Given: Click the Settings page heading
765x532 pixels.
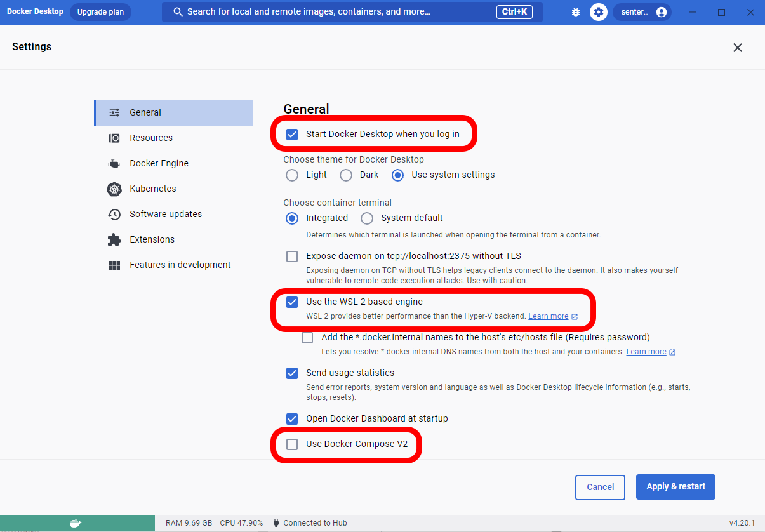Looking at the screenshot, I should 32,47.
